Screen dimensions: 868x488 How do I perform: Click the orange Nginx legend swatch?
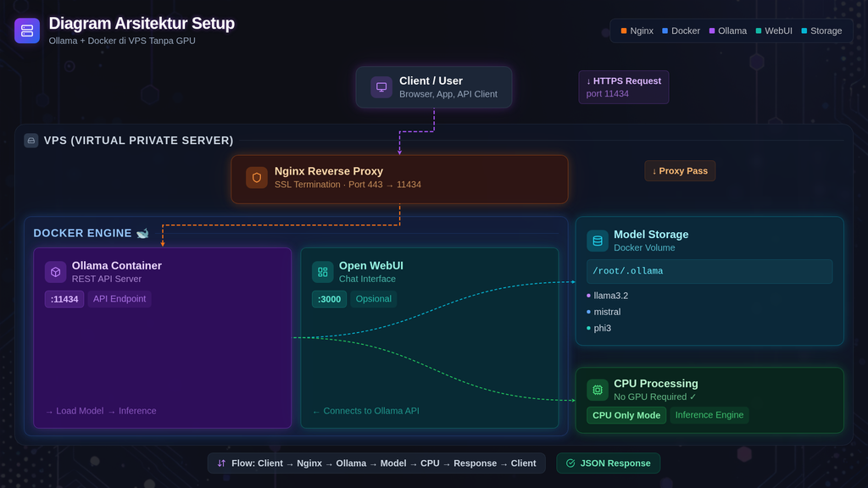tap(624, 31)
